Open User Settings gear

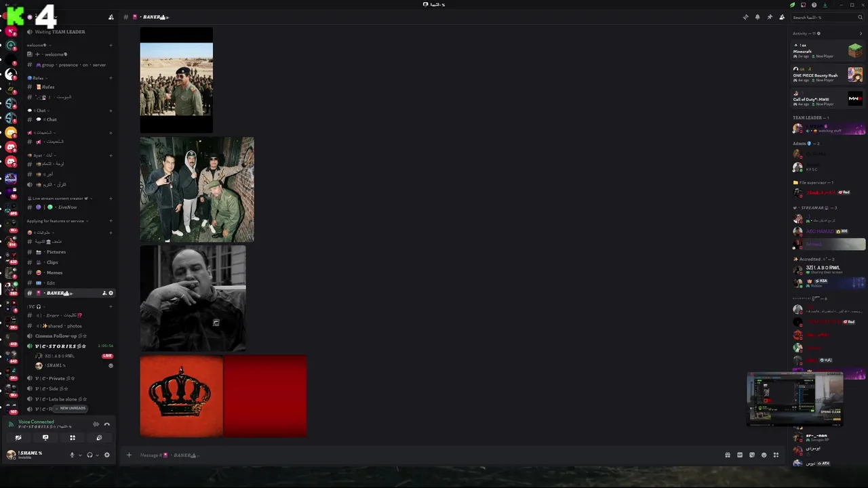[106, 455]
